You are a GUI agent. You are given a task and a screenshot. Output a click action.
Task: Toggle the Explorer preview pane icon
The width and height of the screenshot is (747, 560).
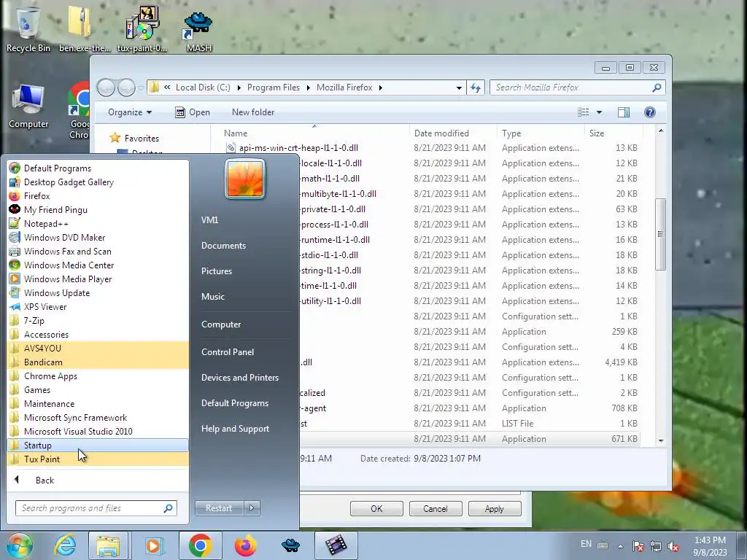tap(624, 112)
